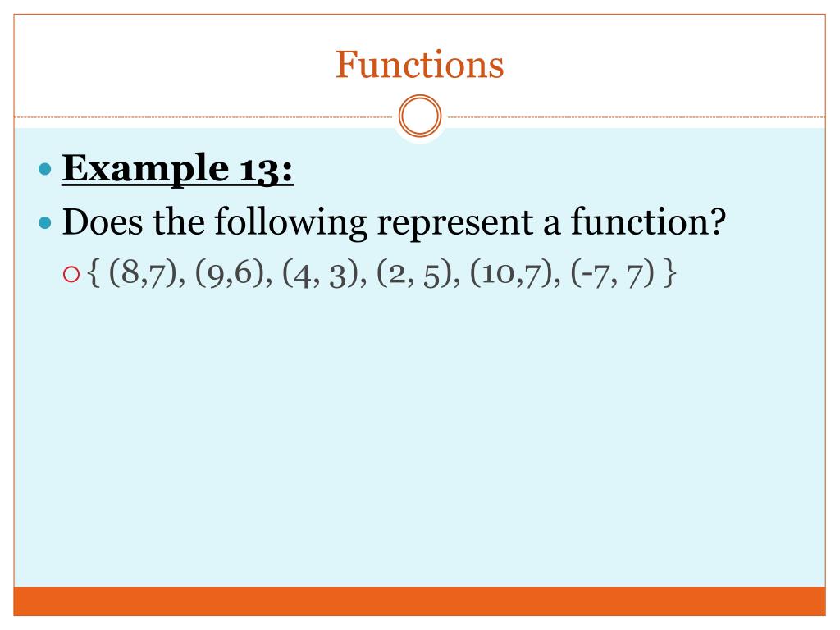Click the dashed divider line left of circle
This screenshot has width=840, height=630.
coord(203,116)
